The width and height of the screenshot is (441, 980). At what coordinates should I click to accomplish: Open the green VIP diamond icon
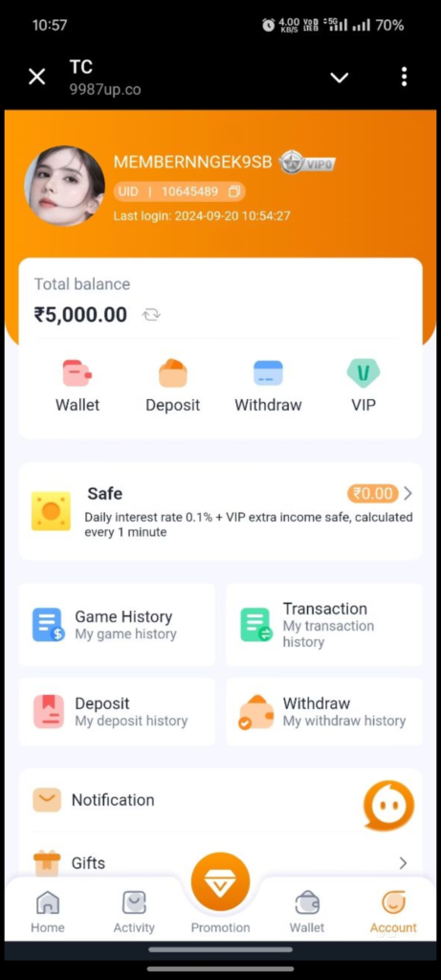coord(363,374)
